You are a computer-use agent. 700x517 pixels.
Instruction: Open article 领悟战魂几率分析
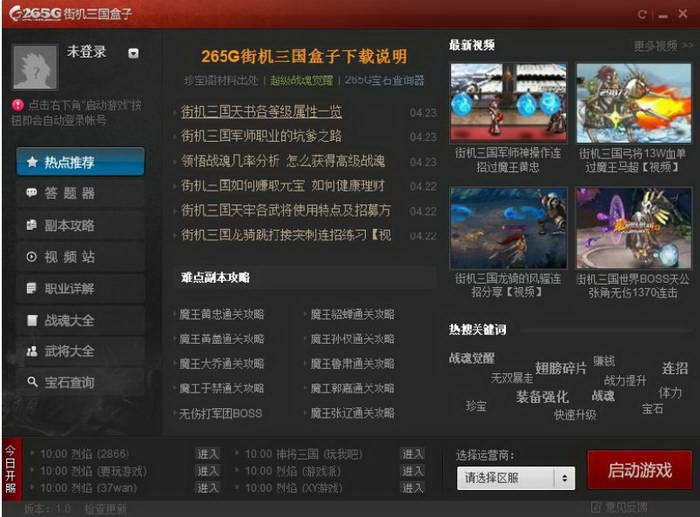point(283,161)
